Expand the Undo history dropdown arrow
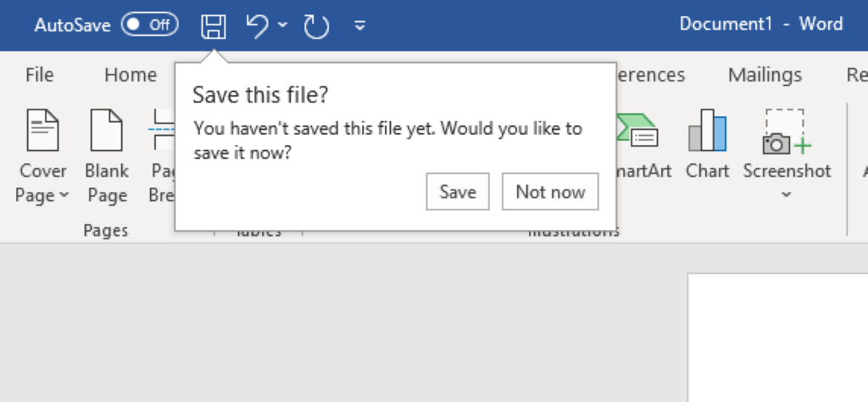Viewport: 868px width, 402px height. [x=282, y=25]
